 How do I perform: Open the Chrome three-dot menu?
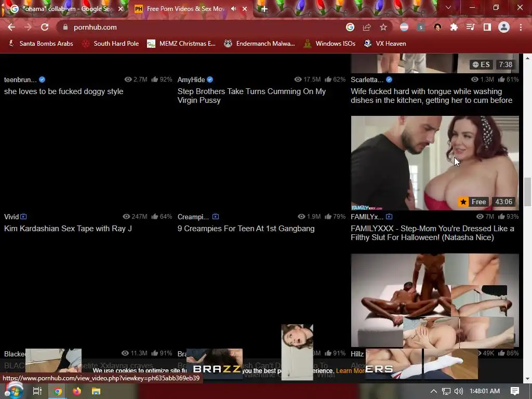pyautogui.click(x=521, y=27)
